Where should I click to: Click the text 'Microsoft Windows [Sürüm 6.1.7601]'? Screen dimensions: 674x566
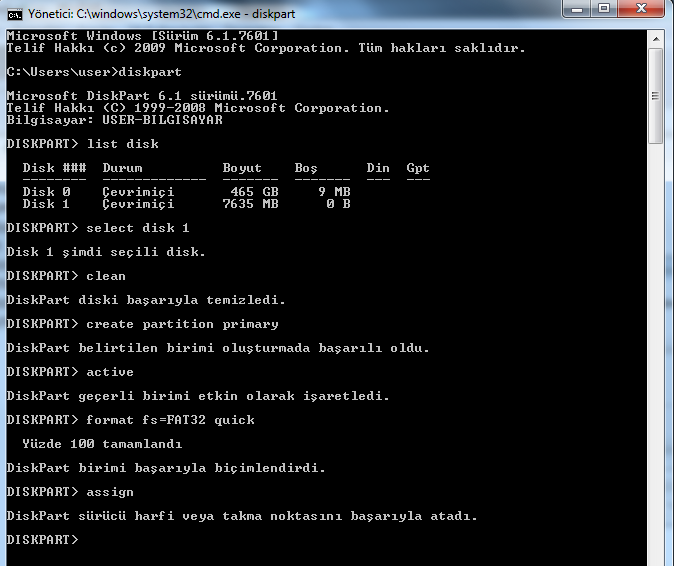(x=143, y=36)
